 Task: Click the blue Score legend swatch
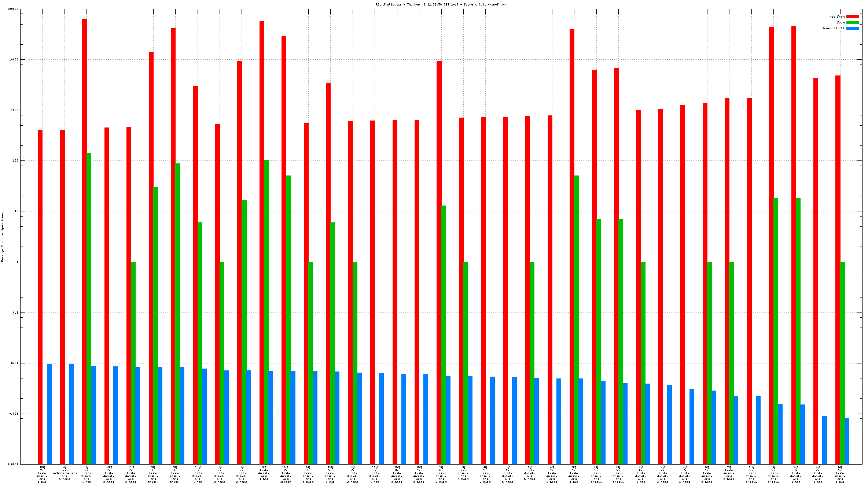tap(852, 28)
